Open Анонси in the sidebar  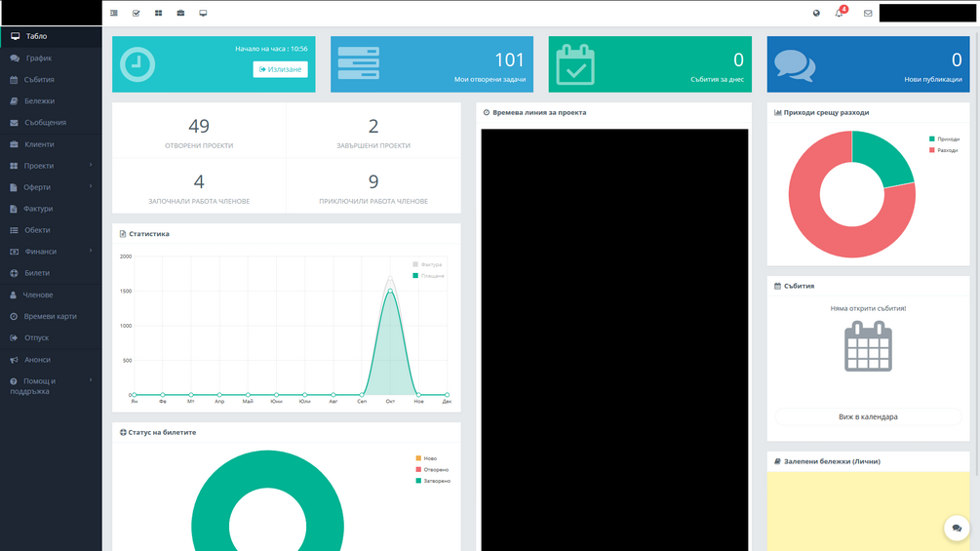click(x=52, y=360)
